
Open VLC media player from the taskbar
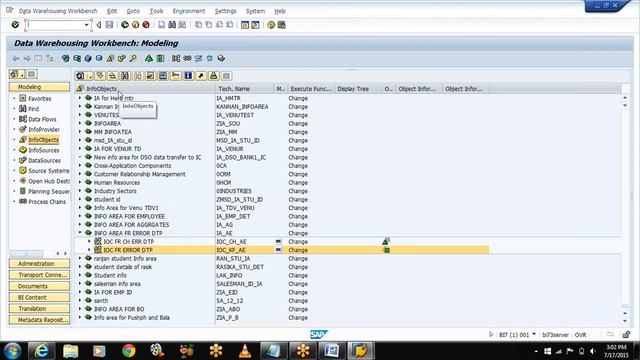coord(245,351)
